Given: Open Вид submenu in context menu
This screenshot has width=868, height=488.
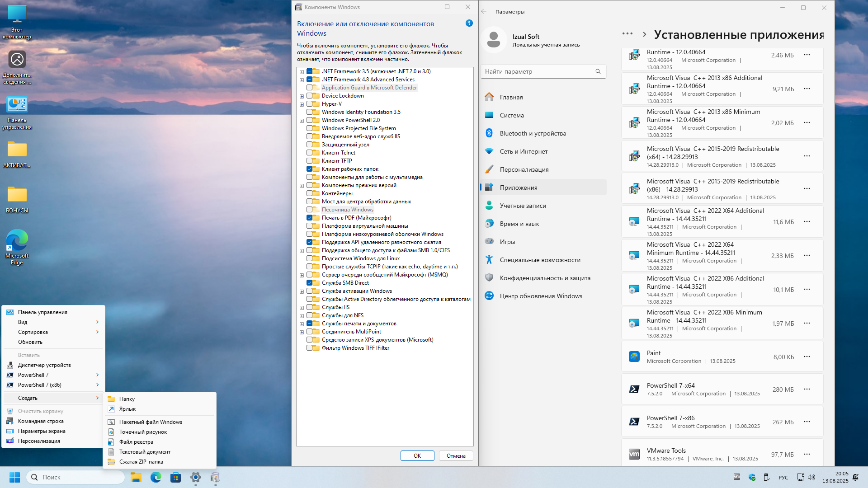Looking at the screenshot, I should tap(53, 322).
